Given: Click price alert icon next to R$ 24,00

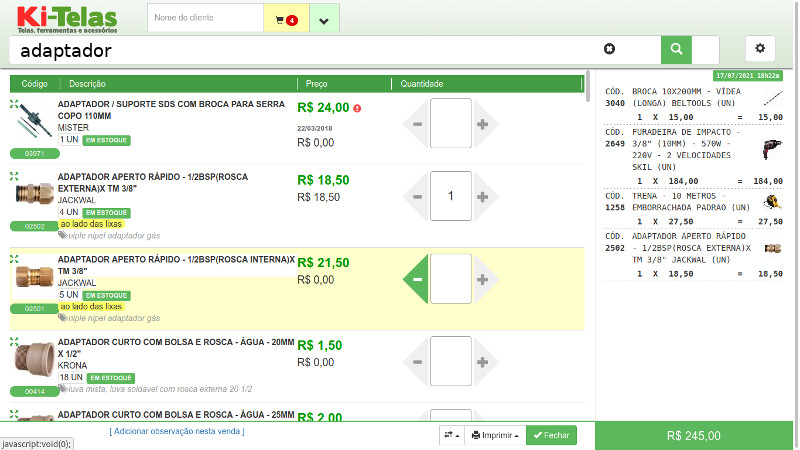Looking at the screenshot, I should pyautogui.click(x=357, y=108).
